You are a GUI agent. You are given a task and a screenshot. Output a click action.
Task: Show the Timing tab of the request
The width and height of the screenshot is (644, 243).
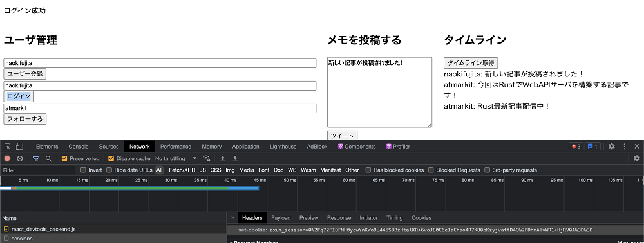(394, 217)
